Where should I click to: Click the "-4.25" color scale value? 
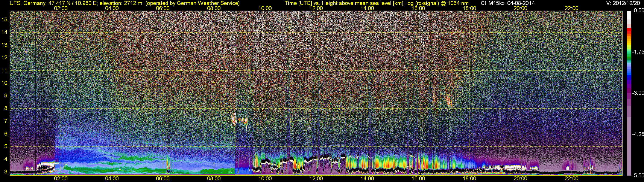click(x=638, y=134)
